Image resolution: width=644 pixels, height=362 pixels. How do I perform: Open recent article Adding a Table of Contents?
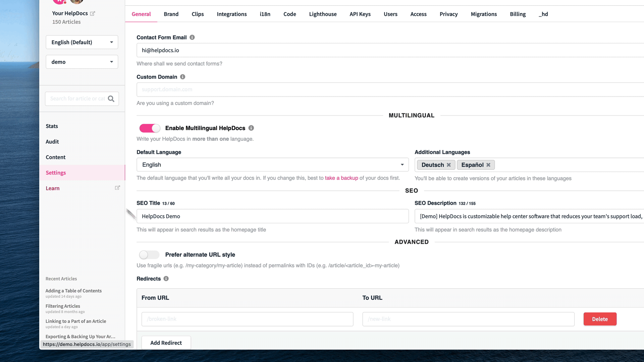pos(73,291)
